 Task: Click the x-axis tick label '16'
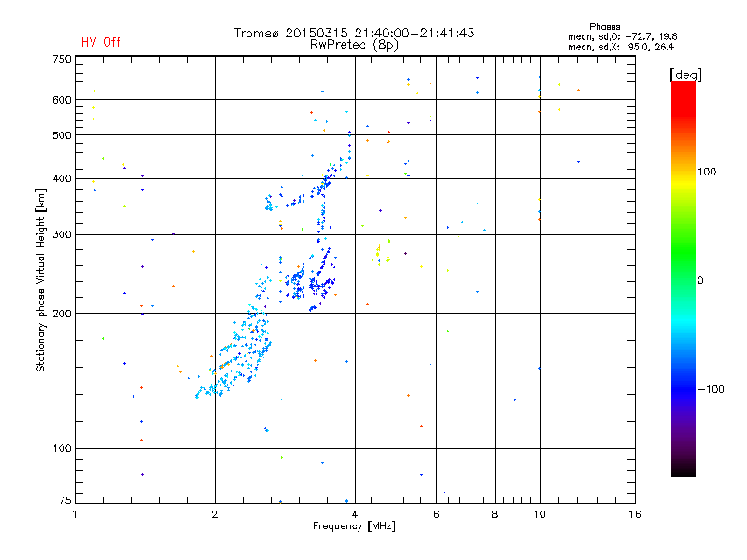click(x=635, y=514)
